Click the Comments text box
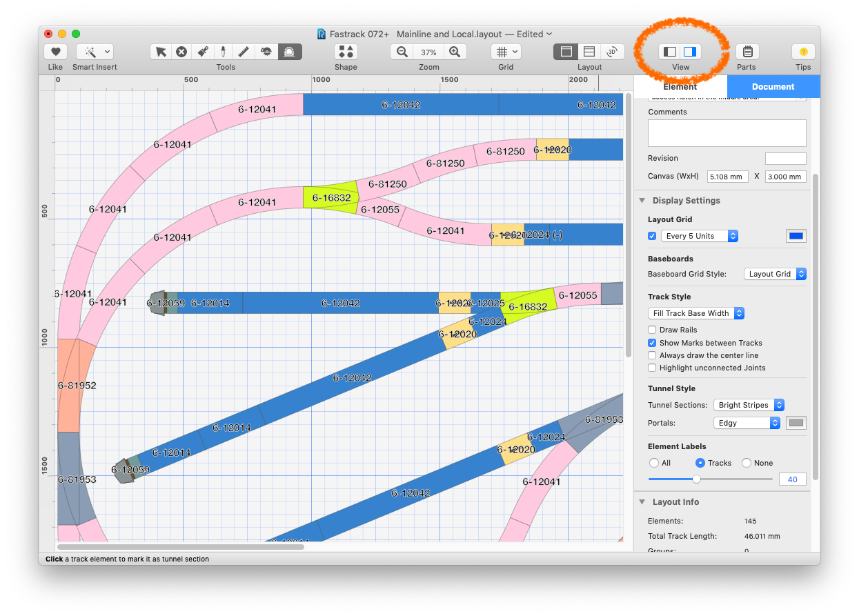 727,133
